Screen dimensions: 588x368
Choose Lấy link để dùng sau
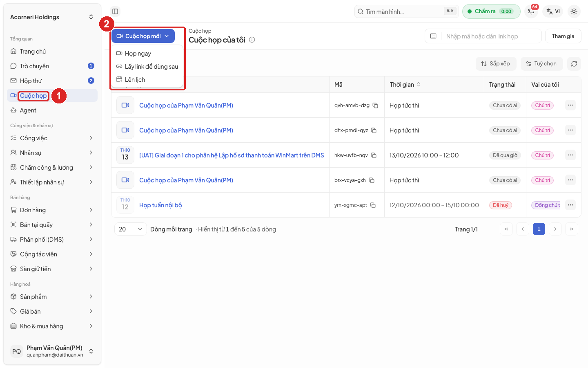[147, 67]
